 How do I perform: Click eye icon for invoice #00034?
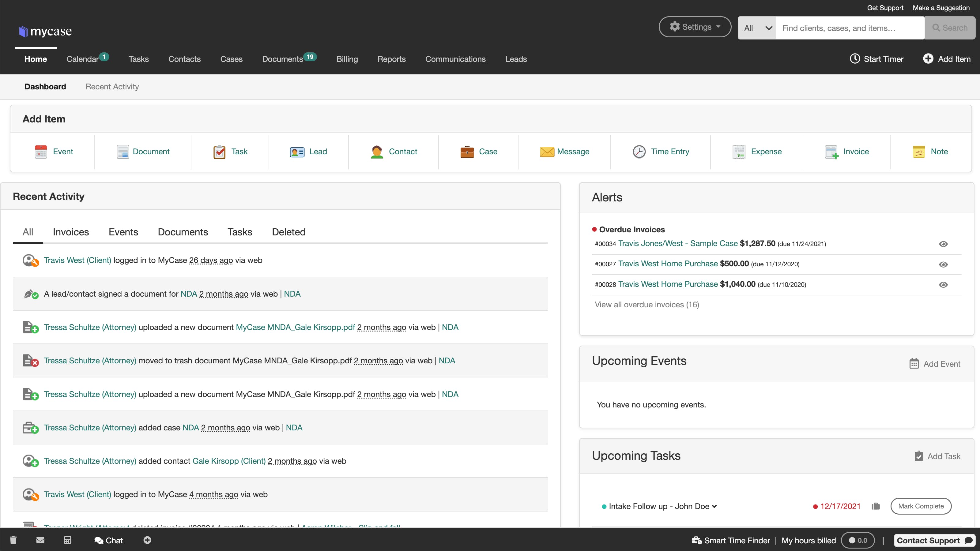pos(943,244)
